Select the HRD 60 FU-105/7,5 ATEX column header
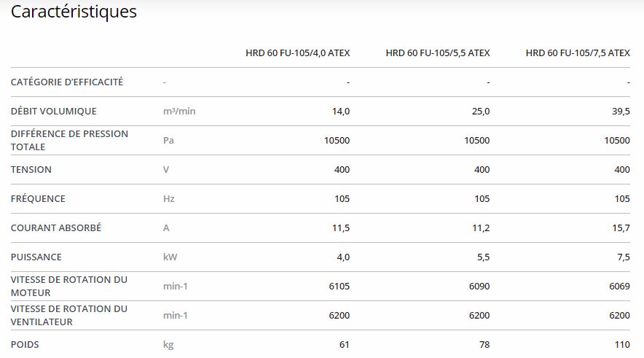This screenshot has height=358, width=644. pos(578,52)
